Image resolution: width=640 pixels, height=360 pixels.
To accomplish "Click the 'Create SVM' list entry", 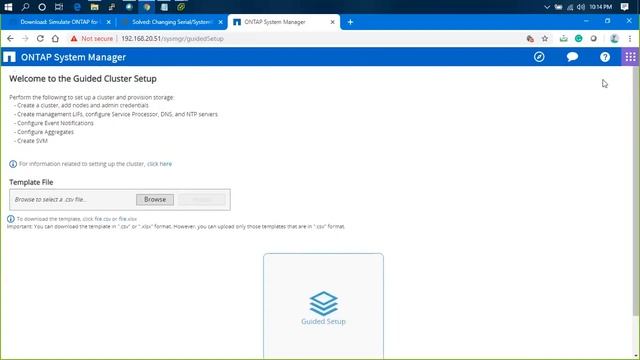I will point(32,141).
